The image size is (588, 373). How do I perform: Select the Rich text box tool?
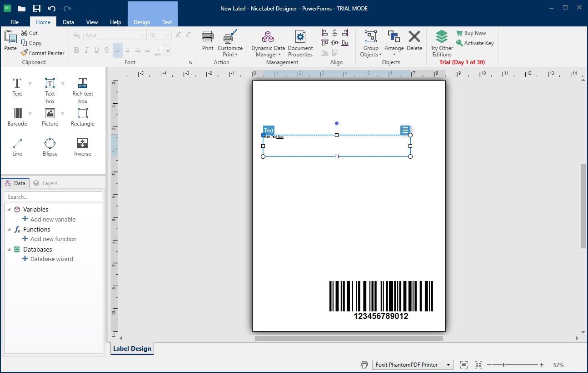[83, 90]
